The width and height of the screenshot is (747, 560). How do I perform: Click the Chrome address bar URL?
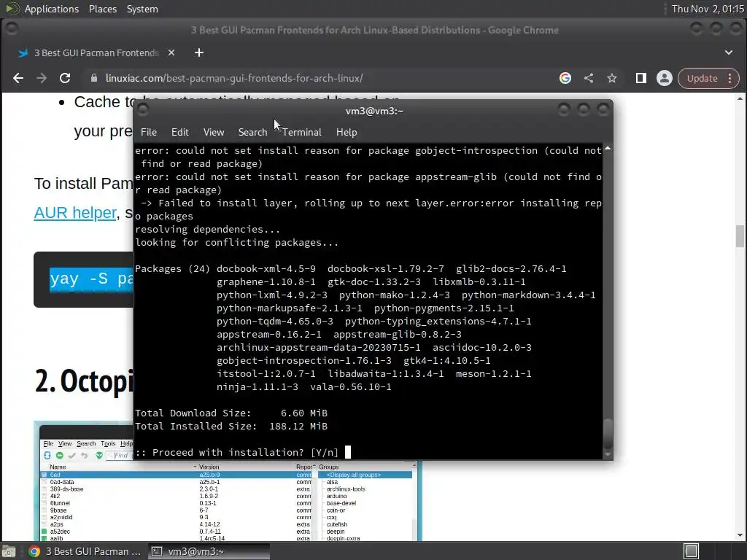pos(234,78)
